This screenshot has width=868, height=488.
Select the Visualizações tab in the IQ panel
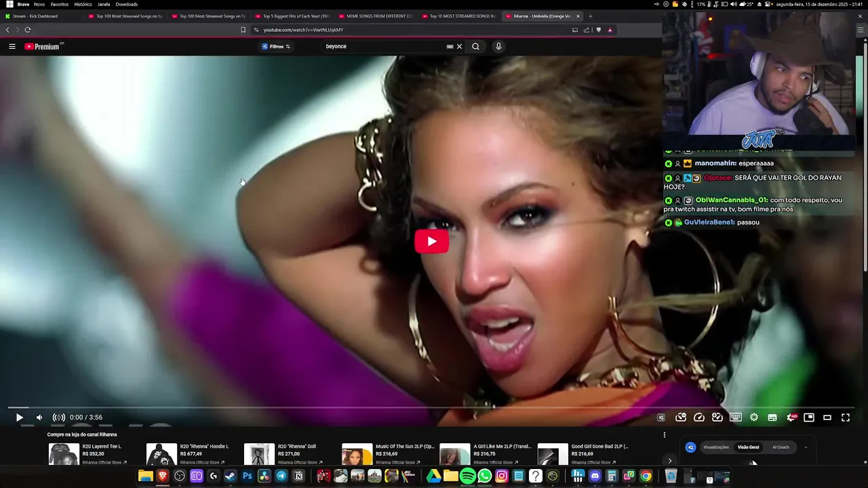pyautogui.click(x=716, y=447)
